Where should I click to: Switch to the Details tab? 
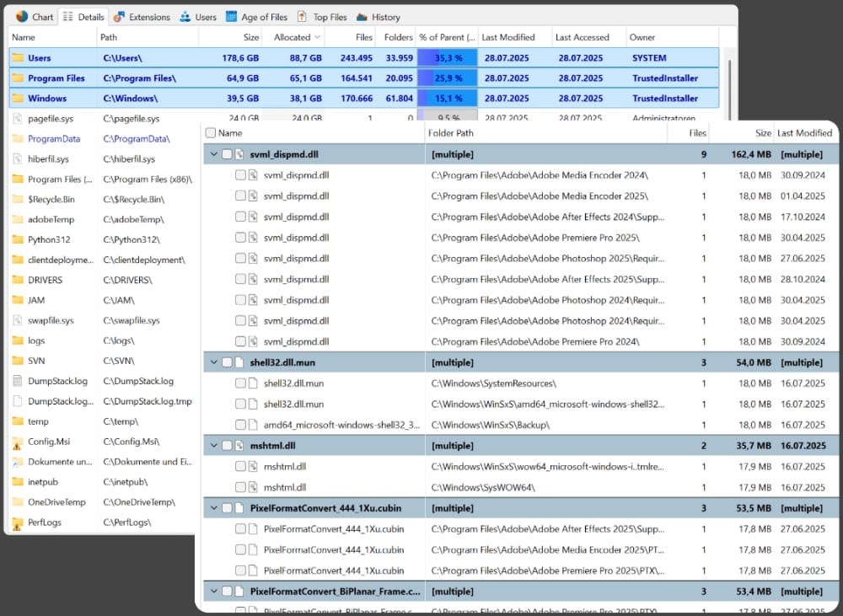click(x=83, y=17)
